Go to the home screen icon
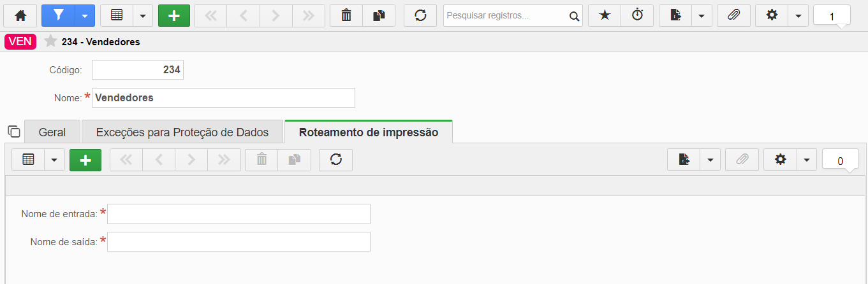Screen dimensions: 868x284 [21, 16]
